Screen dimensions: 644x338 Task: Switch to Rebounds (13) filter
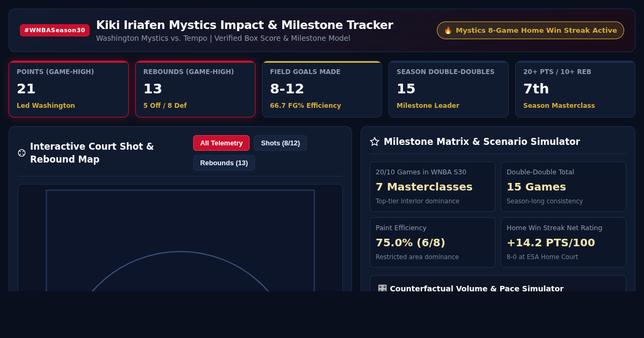224,163
